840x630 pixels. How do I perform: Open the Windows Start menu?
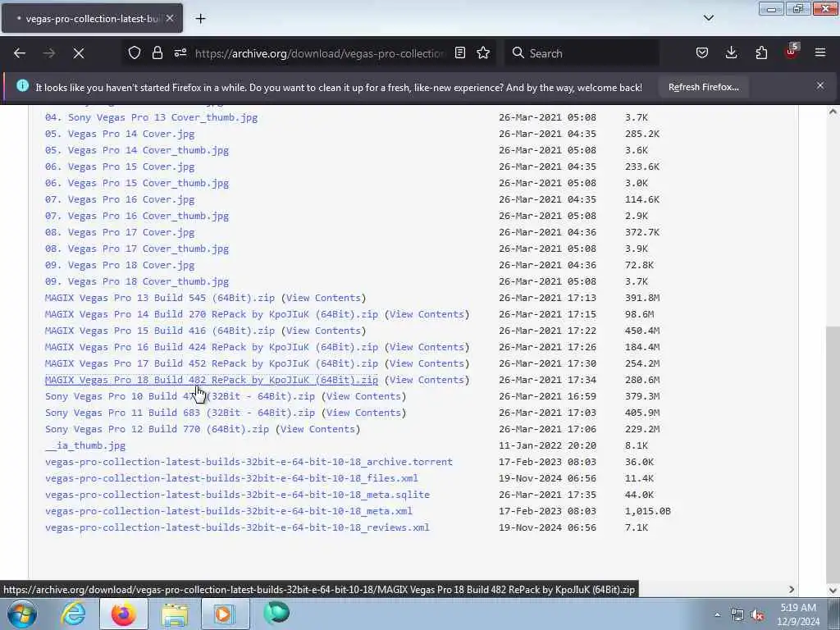(22, 614)
